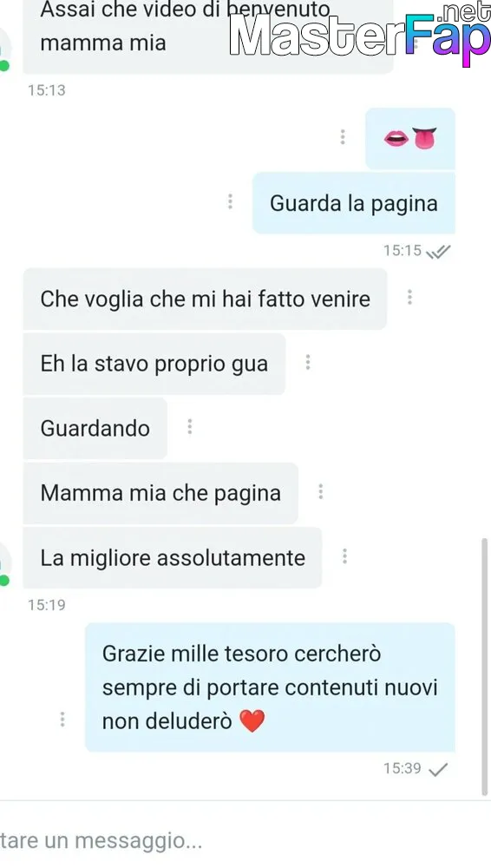The height and width of the screenshot is (868, 491).
Task: Select the 'La migliore assolutamente' bubble
Action: tap(172, 557)
